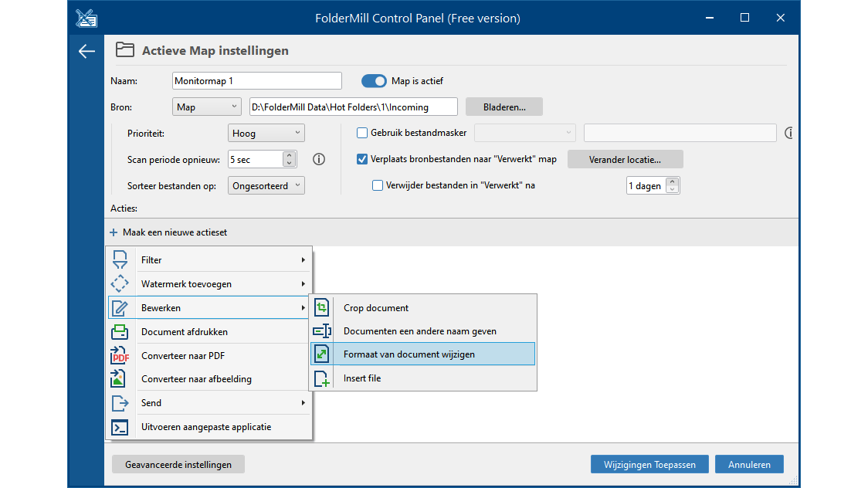Open the Sorteer bestanden op dropdown
Screen dimensions: 868x488
266,186
